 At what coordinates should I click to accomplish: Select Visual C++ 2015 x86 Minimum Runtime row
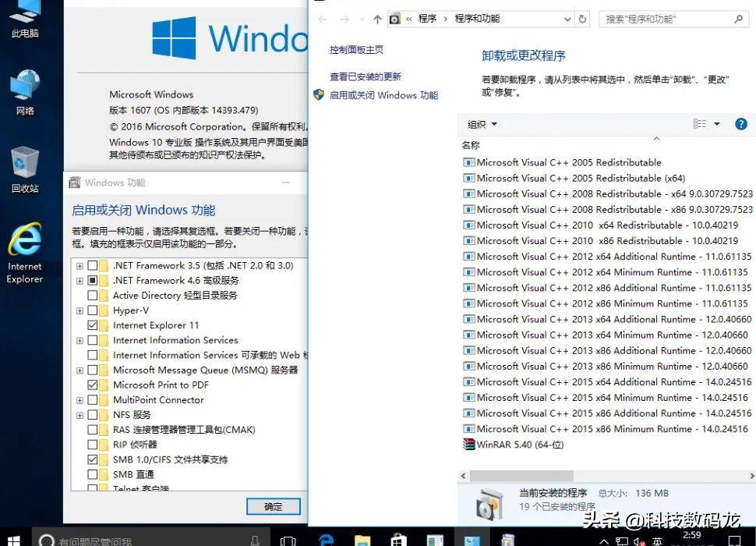pyautogui.click(x=605, y=429)
